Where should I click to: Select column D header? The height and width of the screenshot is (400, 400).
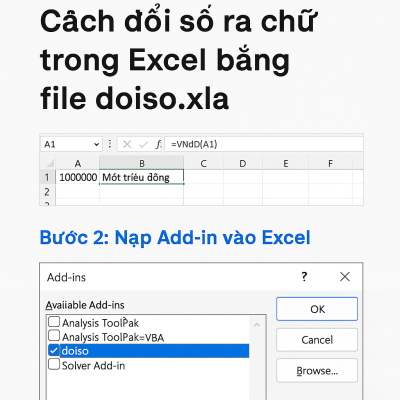[x=243, y=163]
